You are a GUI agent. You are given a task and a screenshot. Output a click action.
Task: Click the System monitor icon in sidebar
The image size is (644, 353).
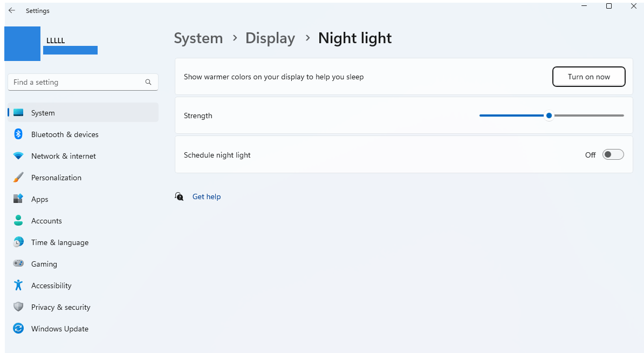(x=18, y=113)
